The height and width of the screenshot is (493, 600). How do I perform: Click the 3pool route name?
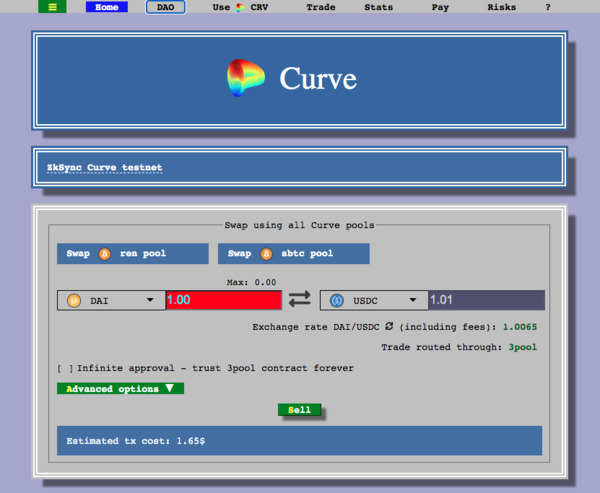click(522, 347)
